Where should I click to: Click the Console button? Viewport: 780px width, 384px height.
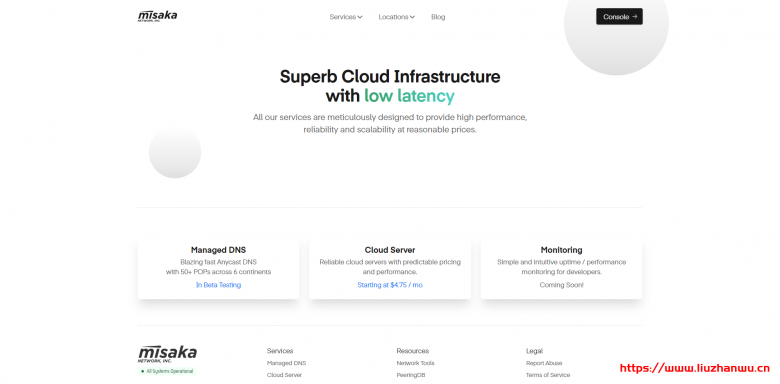[x=619, y=16]
